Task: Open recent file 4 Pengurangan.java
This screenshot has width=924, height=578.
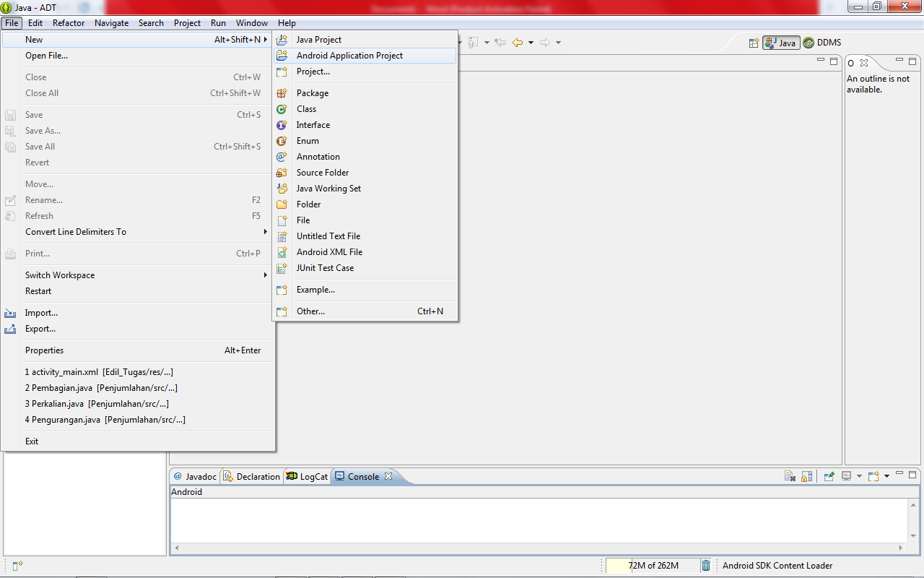Action: (x=137, y=420)
